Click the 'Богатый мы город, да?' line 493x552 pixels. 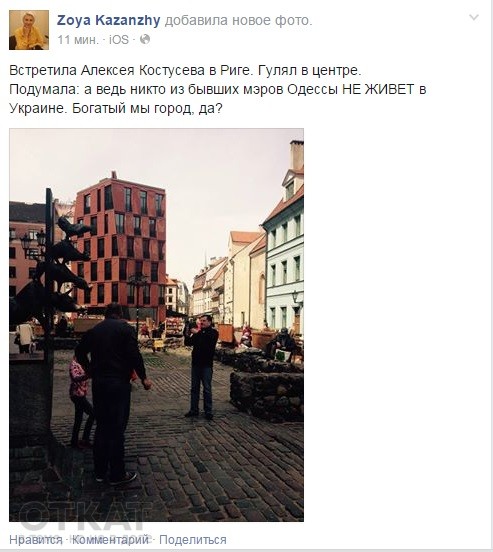point(147,108)
